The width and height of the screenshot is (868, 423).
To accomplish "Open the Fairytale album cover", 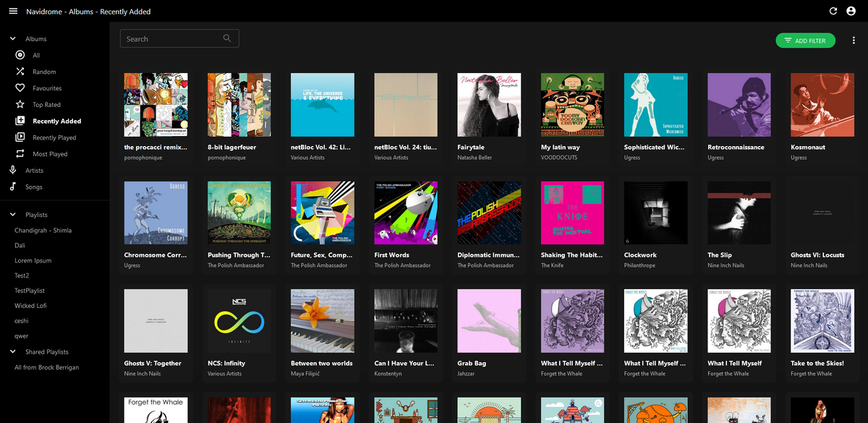I will tap(489, 105).
